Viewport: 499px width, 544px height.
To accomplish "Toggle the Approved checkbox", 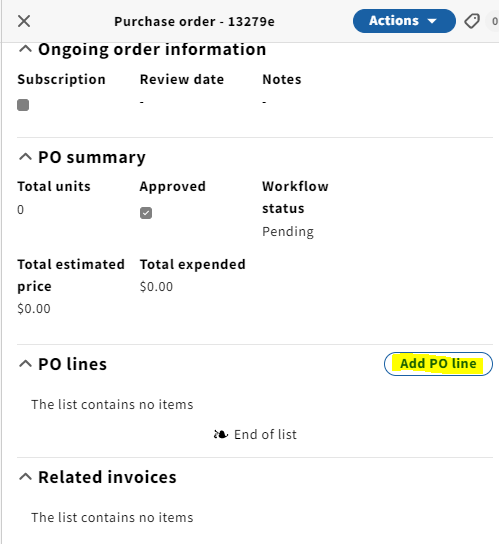I will (x=146, y=213).
